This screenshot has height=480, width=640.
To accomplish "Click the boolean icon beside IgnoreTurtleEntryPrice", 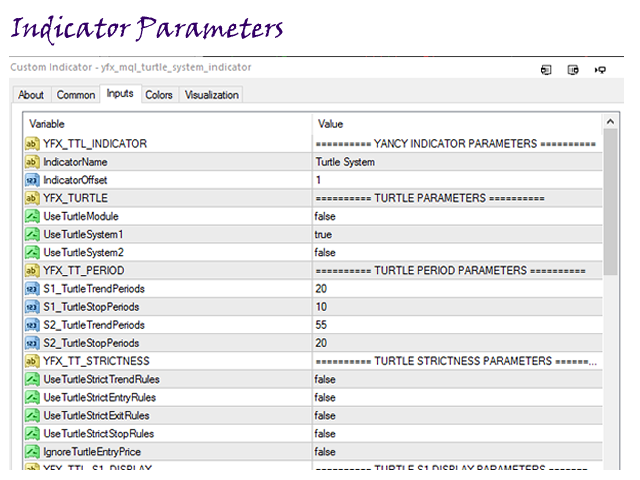I will (32, 452).
